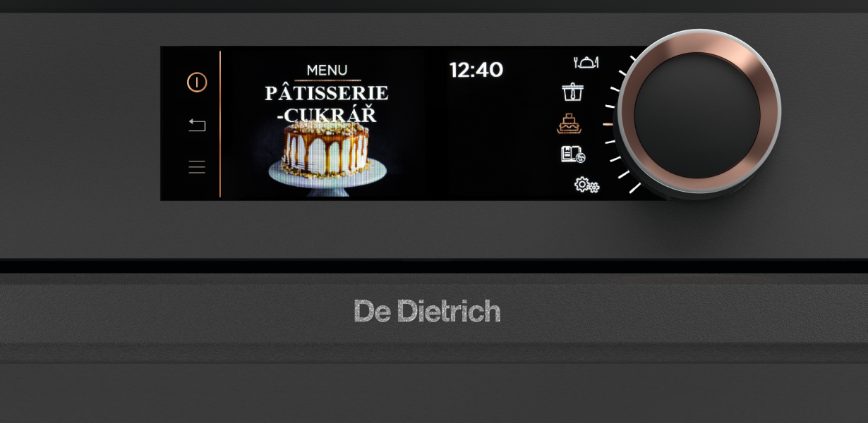Screen dimensions: 868x423
Task: Click the white tick mark beside the pot icon
Action: 614,89
